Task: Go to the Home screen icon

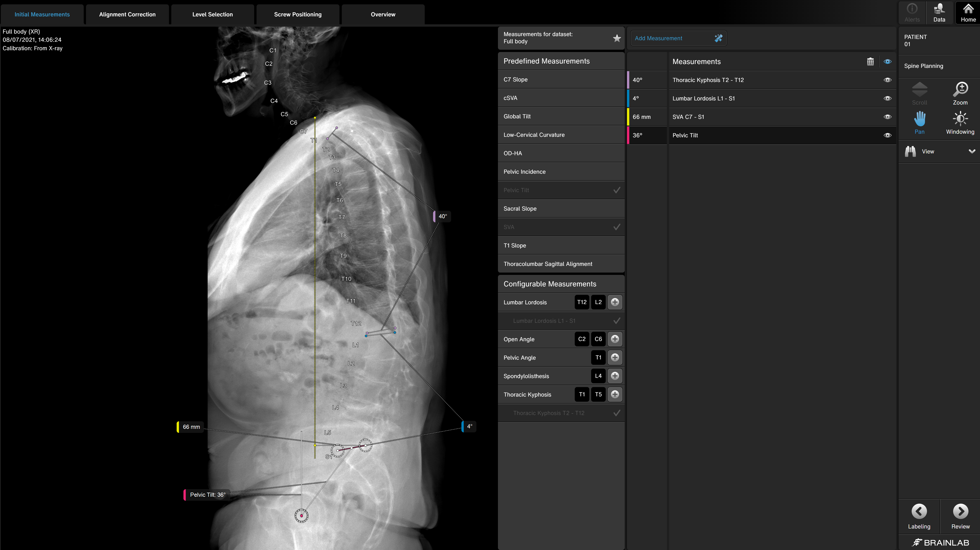Action: (x=968, y=12)
